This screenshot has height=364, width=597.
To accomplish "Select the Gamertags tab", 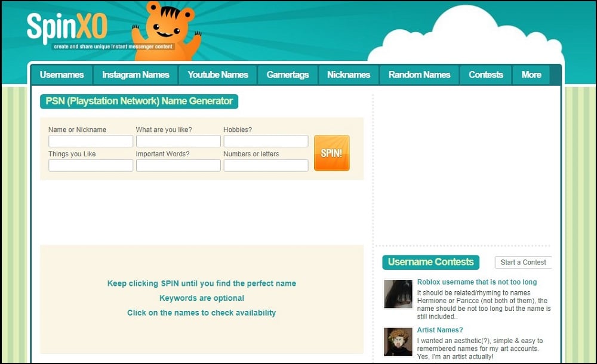I will [287, 75].
